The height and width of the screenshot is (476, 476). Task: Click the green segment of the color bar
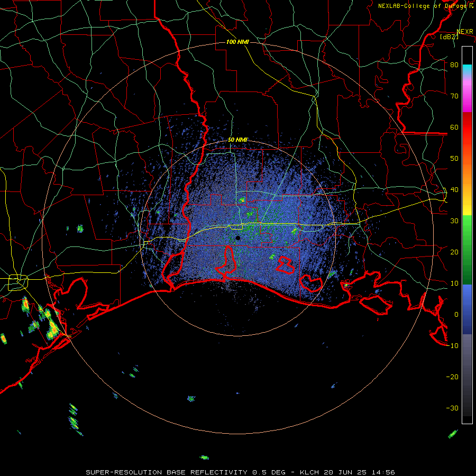point(467,250)
